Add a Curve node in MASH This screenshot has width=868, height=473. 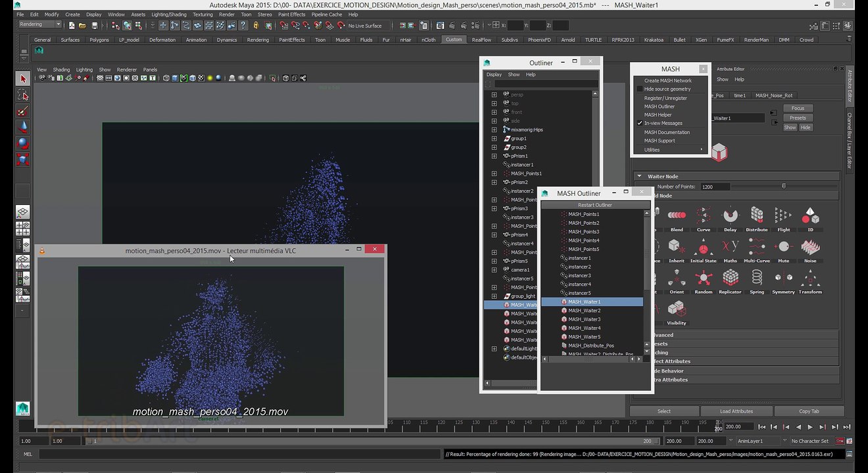click(x=704, y=219)
